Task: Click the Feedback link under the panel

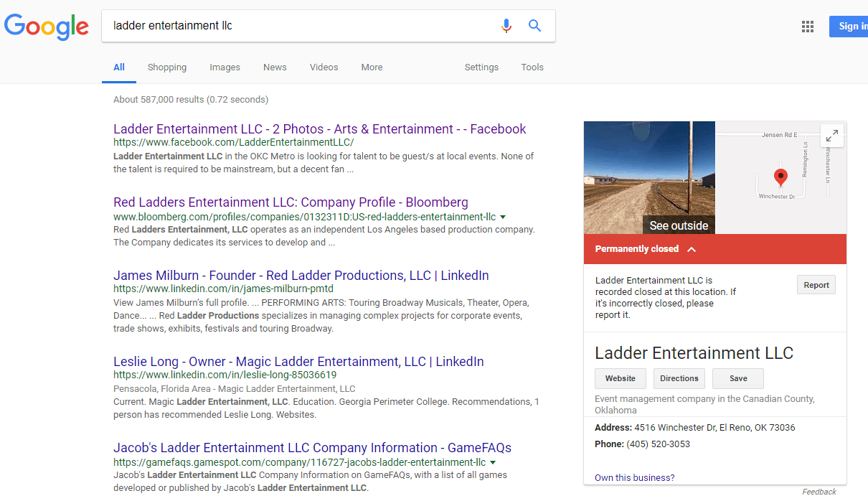Action: (819, 492)
